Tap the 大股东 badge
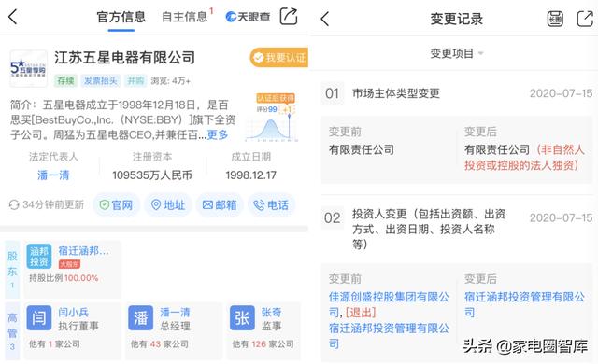This screenshot has width=598, height=364. point(69,264)
